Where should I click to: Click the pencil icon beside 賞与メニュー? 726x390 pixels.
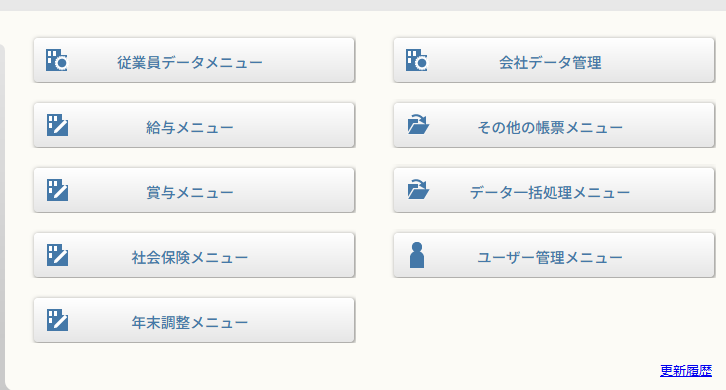pos(57,190)
